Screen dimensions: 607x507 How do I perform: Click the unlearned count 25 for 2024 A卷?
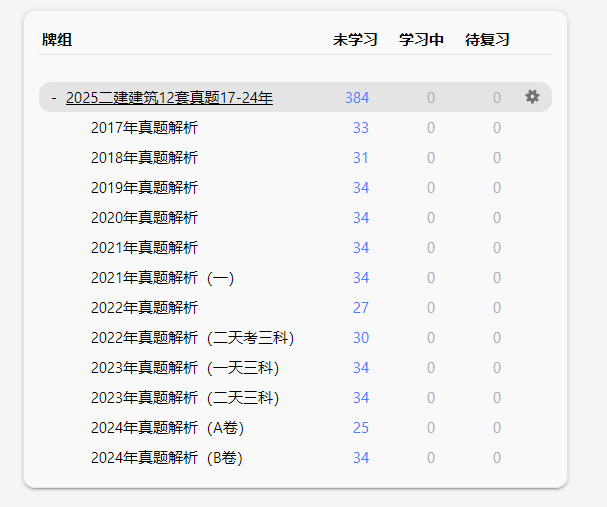click(361, 428)
